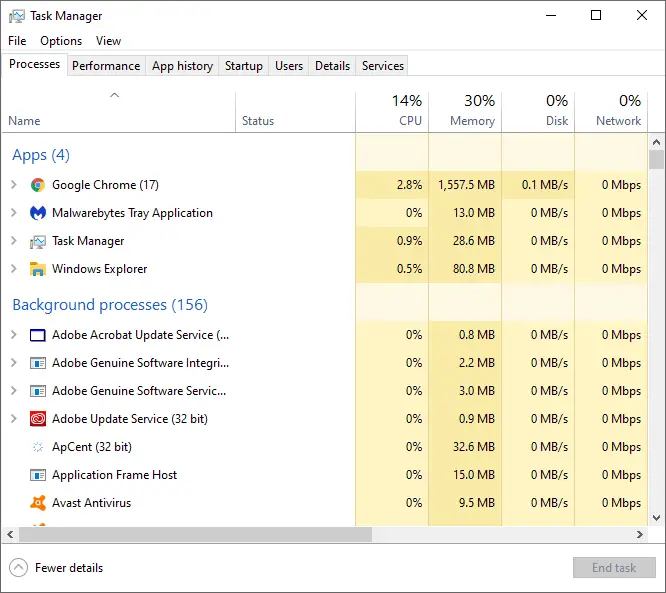Expand Adobe Update Service (32 bit) row

pyautogui.click(x=14, y=419)
